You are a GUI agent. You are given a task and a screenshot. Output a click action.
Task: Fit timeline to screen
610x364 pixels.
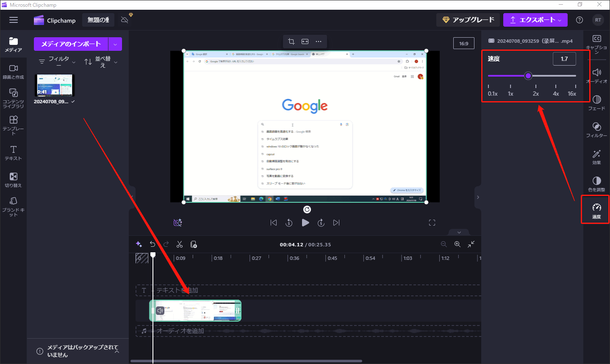[471, 244]
